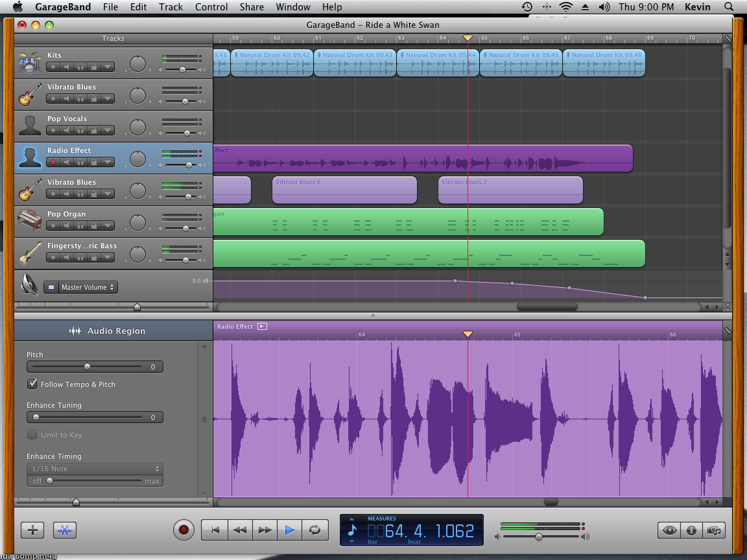Screen dimensions: 747x560
Task: Open the Window menu
Action: [293, 6]
